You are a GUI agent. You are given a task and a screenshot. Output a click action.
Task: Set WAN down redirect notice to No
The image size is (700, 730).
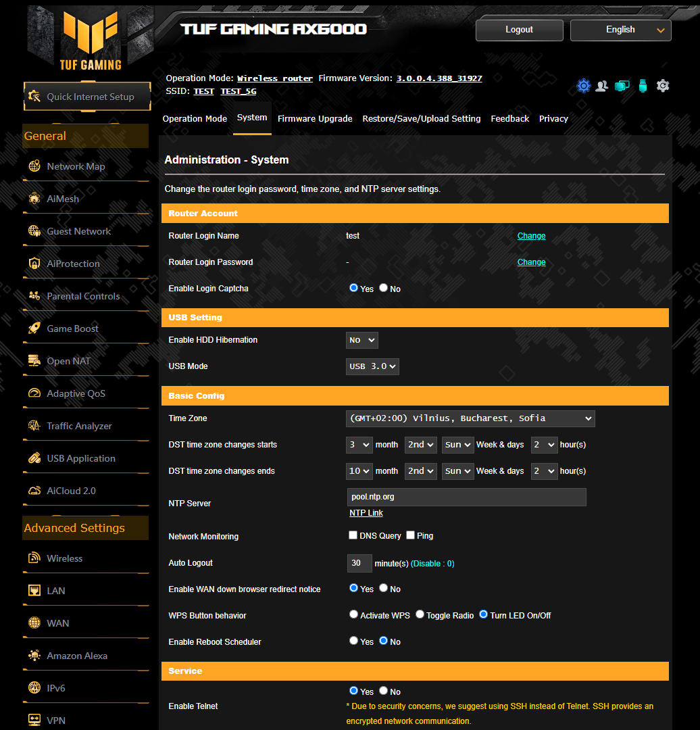tap(384, 588)
